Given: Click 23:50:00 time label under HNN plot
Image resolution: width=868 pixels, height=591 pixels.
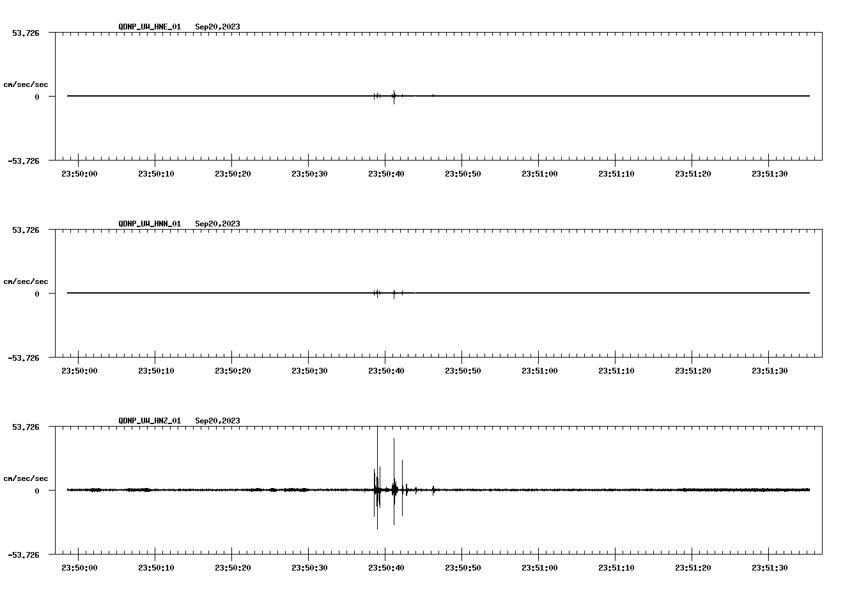Looking at the screenshot, I should tap(79, 371).
